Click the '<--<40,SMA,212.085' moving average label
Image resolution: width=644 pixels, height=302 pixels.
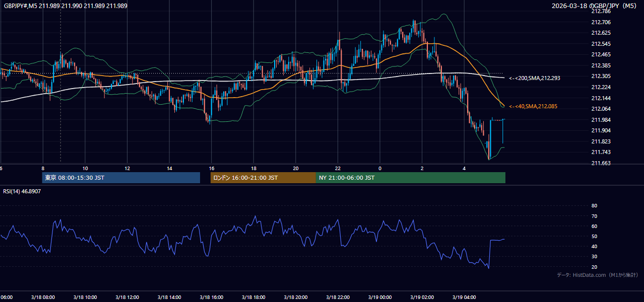(x=533, y=106)
